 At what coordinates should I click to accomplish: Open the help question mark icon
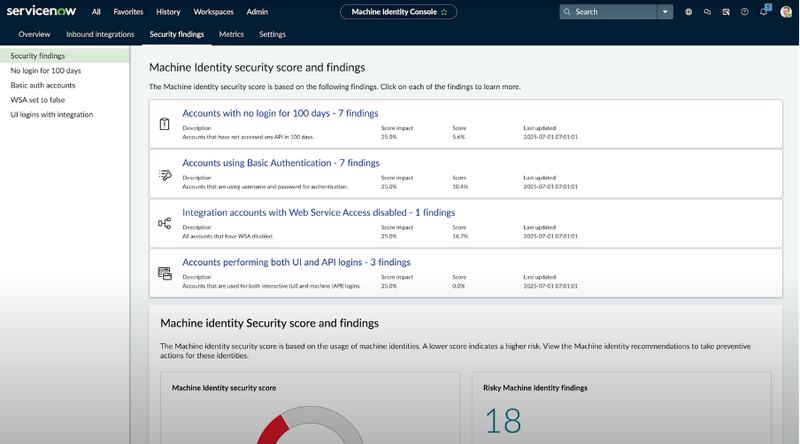744,12
